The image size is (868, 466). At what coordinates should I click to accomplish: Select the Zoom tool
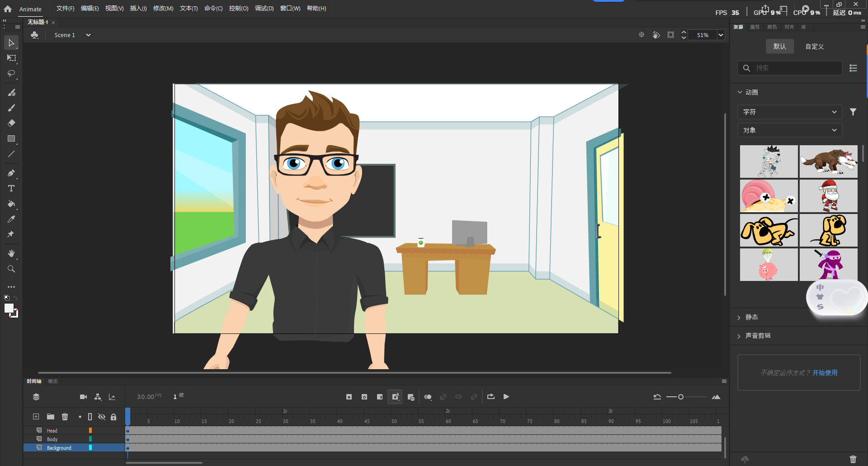(11, 269)
